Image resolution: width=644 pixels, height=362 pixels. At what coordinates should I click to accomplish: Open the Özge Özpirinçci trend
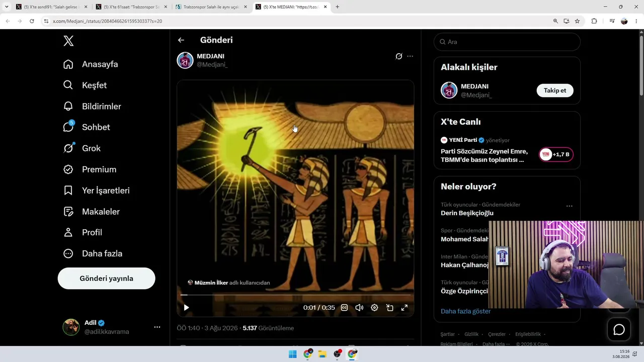click(464, 291)
